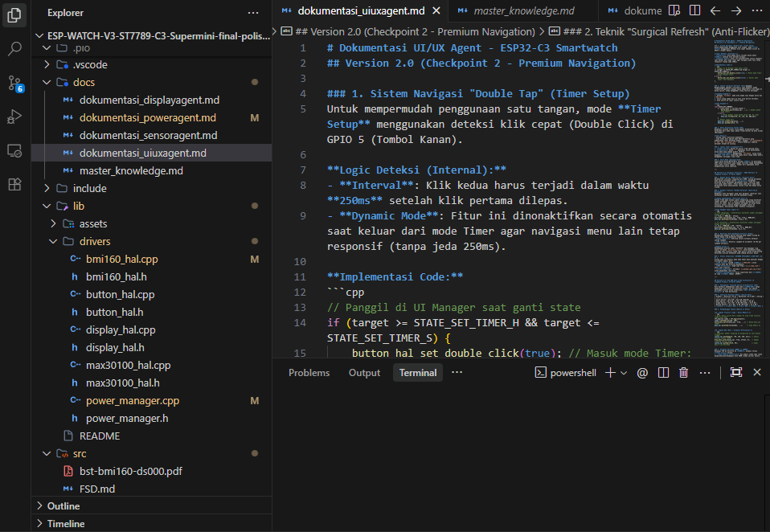770x532 pixels.
Task: Open preview to the side icon
Action: coord(674,10)
